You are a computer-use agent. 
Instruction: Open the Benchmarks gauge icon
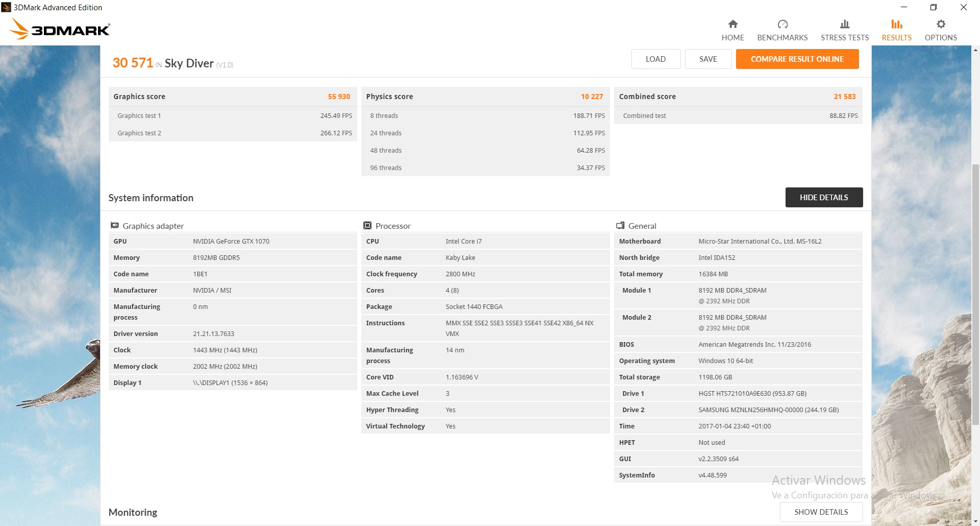pos(782,24)
